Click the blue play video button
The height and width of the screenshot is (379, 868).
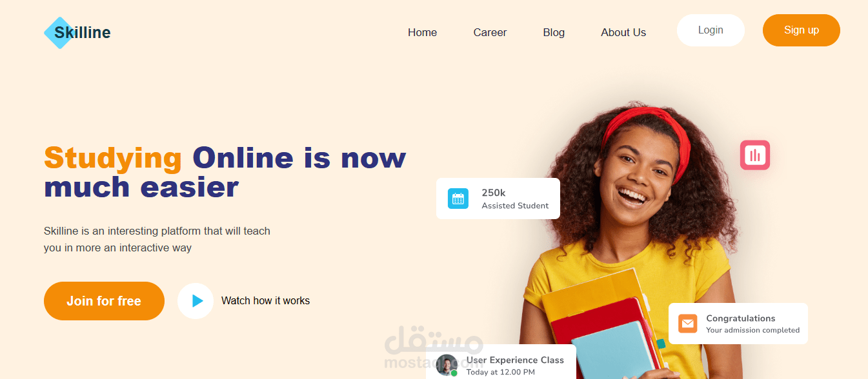click(196, 301)
